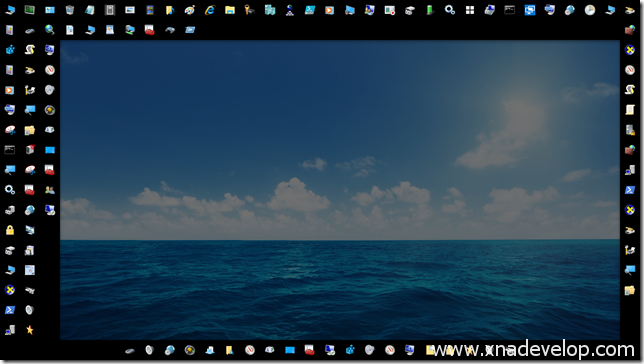Launch the PowerShell icon in top row

coord(310,10)
